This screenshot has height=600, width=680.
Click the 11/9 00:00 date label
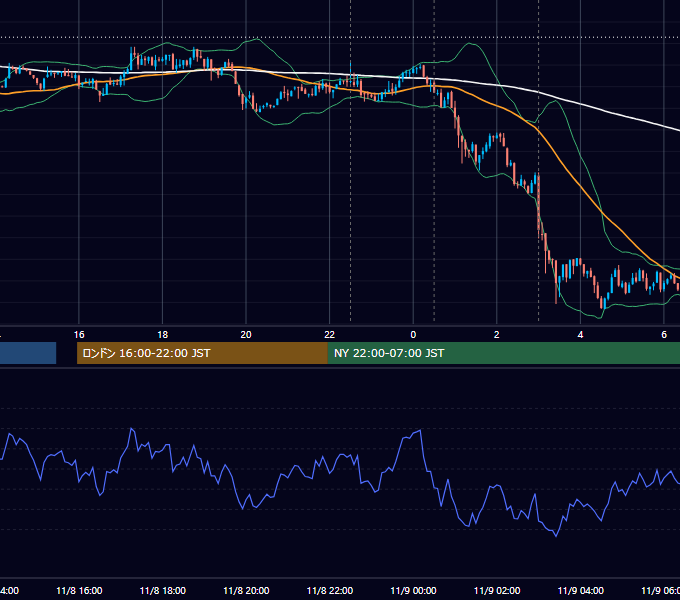click(x=413, y=590)
